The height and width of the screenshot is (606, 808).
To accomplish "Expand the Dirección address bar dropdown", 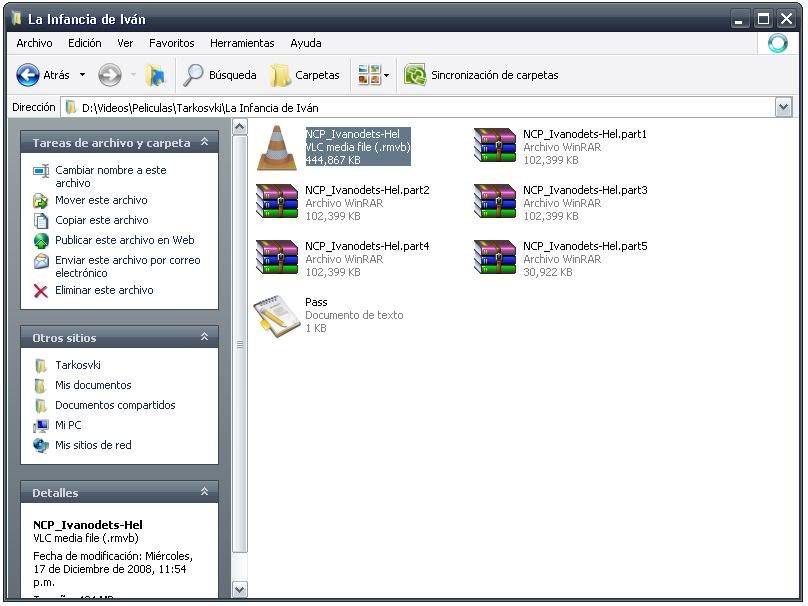I will 783,107.
